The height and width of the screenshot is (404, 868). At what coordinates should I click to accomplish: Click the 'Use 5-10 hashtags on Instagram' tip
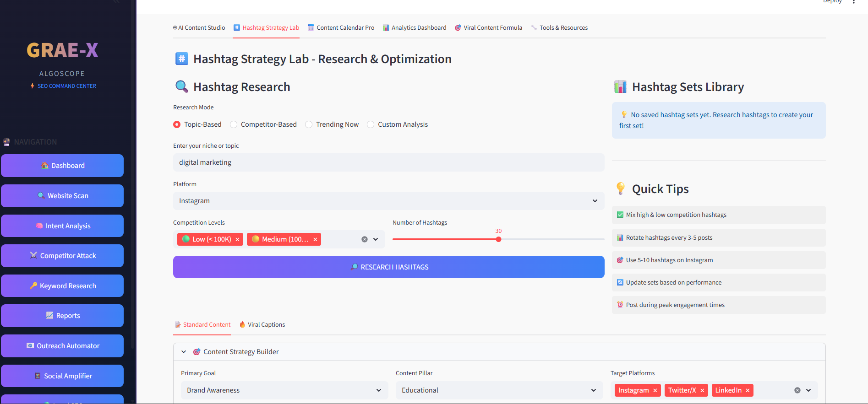(x=719, y=260)
